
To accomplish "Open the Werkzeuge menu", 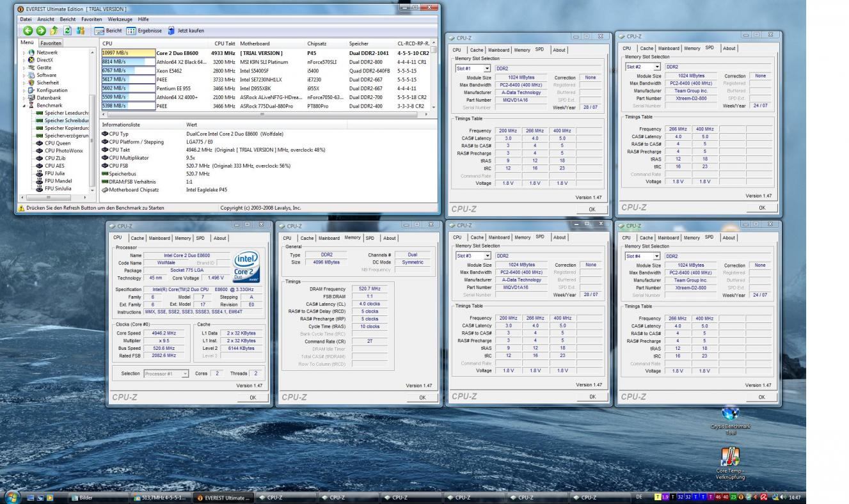I will (x=120, y=19).
